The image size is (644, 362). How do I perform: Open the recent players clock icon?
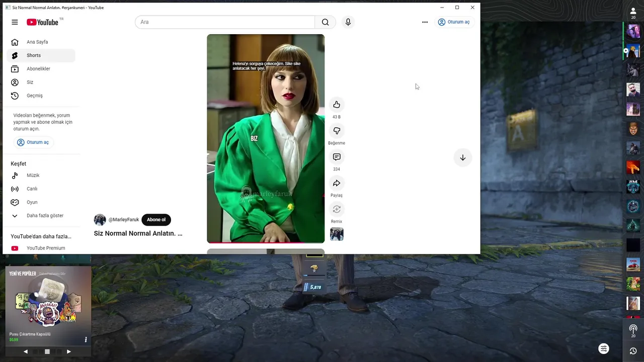[x=633, y=351]
